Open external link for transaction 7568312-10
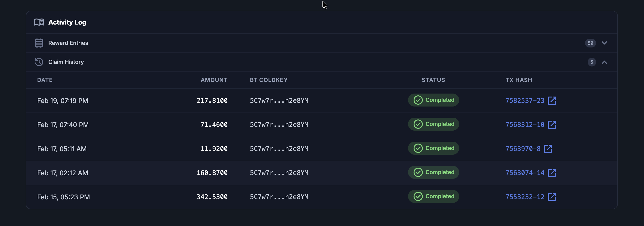 tap(552, 125)
